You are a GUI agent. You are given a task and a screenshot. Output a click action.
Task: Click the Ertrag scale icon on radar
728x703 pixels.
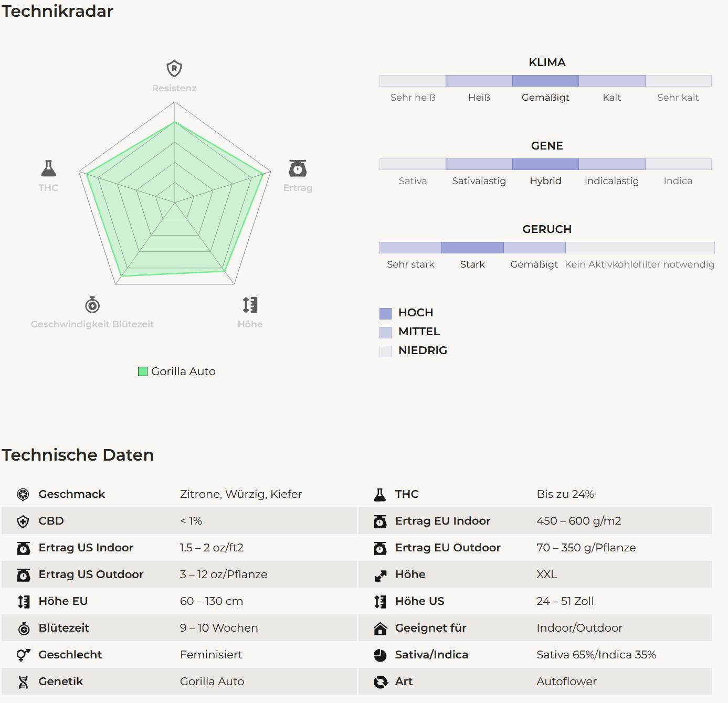click(x=298, y=168)
